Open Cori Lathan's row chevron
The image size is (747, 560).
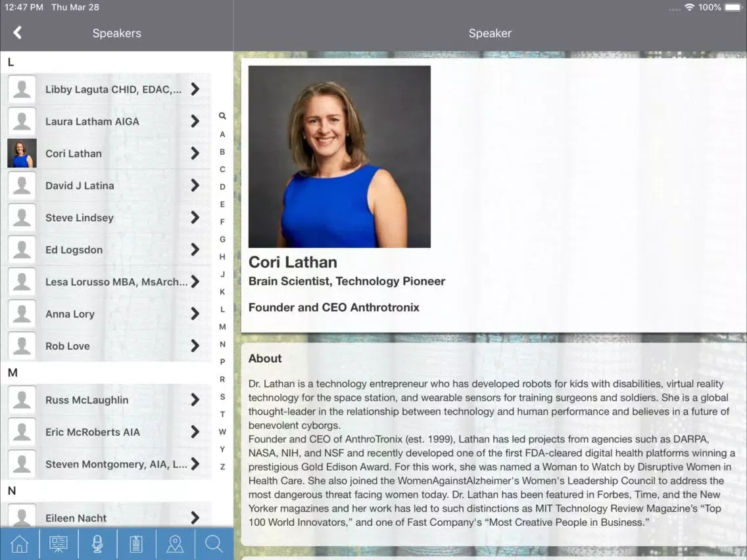(195, 153)
